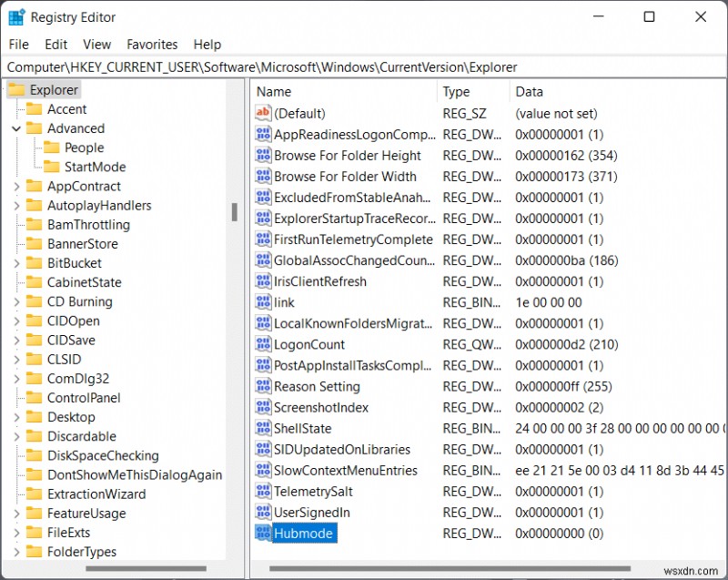Image resolution: width=728 pixels, height=580 pixels.
Task: Click the LogonCount QWORD icon
Action: click(x=263, y=344)
